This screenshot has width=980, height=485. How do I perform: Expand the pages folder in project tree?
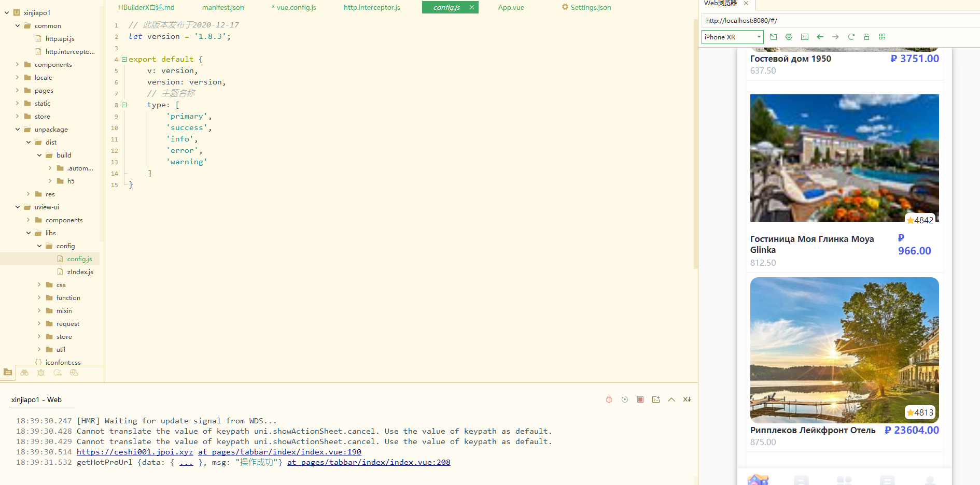coord(18,91)
